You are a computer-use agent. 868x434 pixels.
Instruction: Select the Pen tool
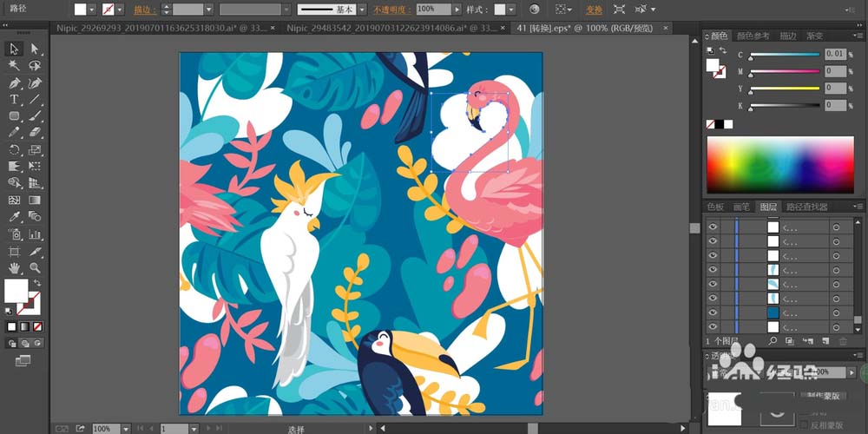click(x=15, y=83)
